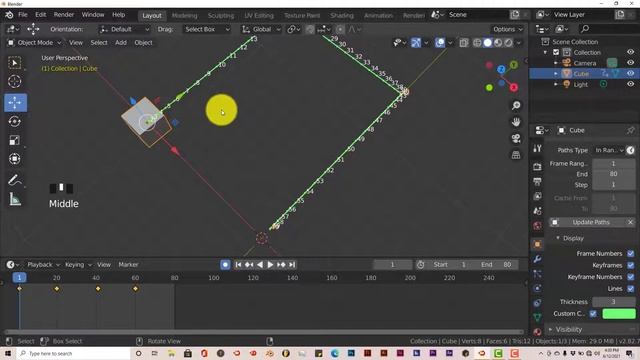
Task: Open the Options dropdown
Action: pyautogui.click(x=507, y=29)
